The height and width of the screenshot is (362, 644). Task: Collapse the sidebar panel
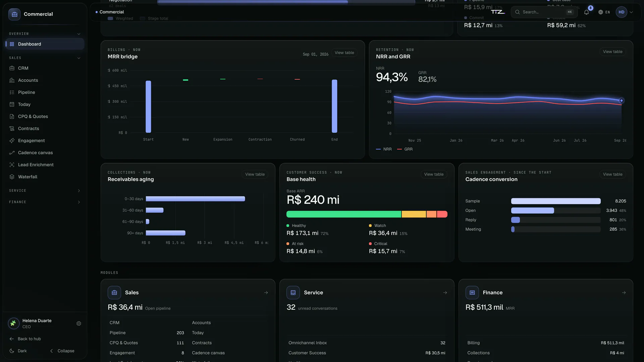[62, 351]
